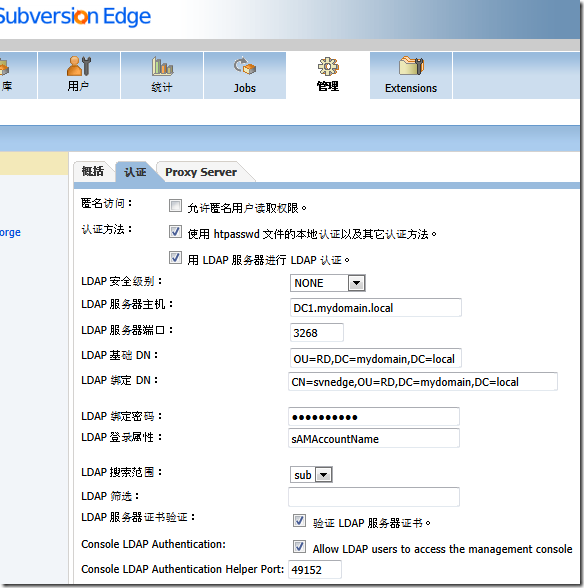Screen dimensions: 584x588
Task: Click the Subversion Edge logo
Action: (75, 16)
